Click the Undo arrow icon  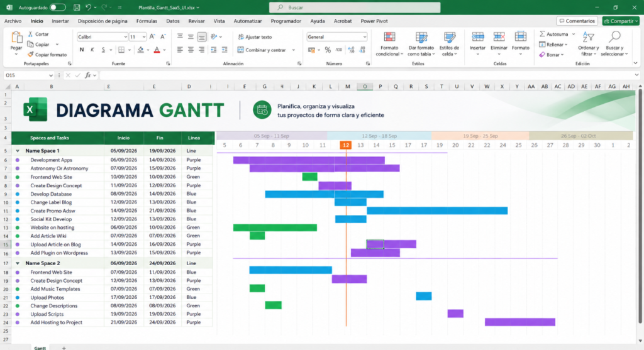[88, 8]
